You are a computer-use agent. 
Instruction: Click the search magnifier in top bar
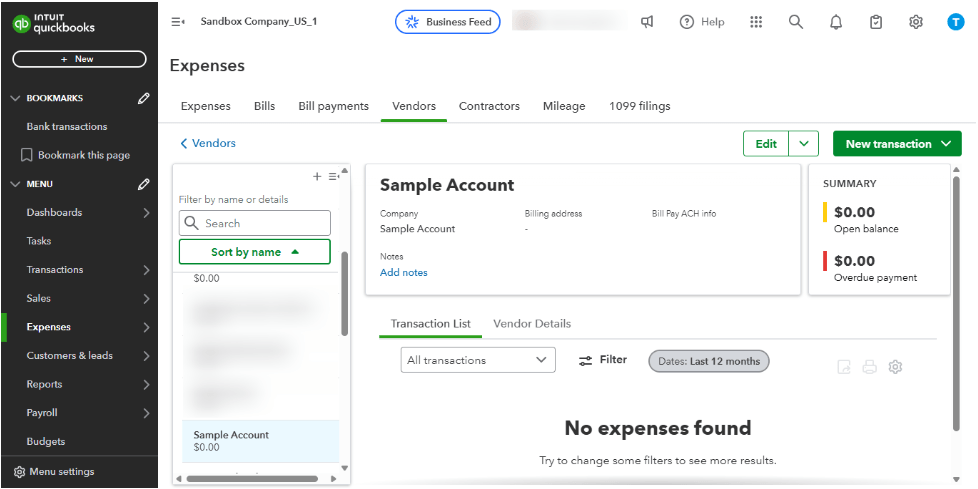pyautogui.click(x=795, y=22)
